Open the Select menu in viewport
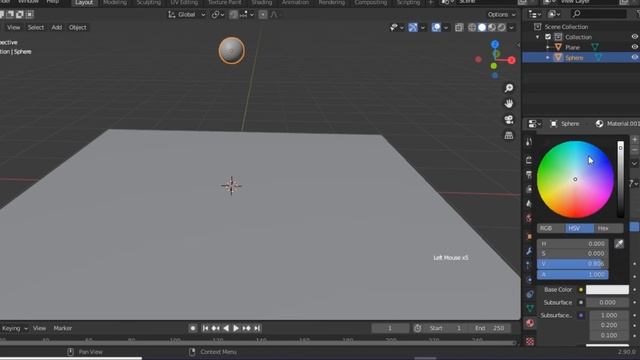 pos(36,27)
